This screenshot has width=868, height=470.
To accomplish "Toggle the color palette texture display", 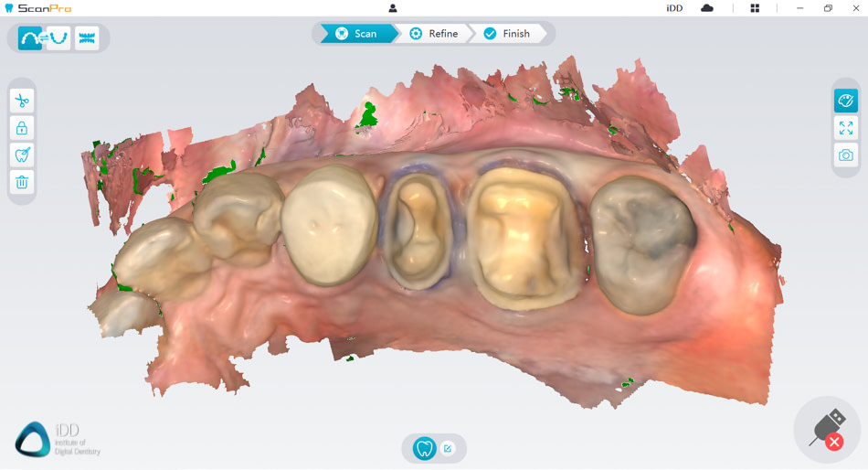I will pyautogui.click(x=845, y=101).
